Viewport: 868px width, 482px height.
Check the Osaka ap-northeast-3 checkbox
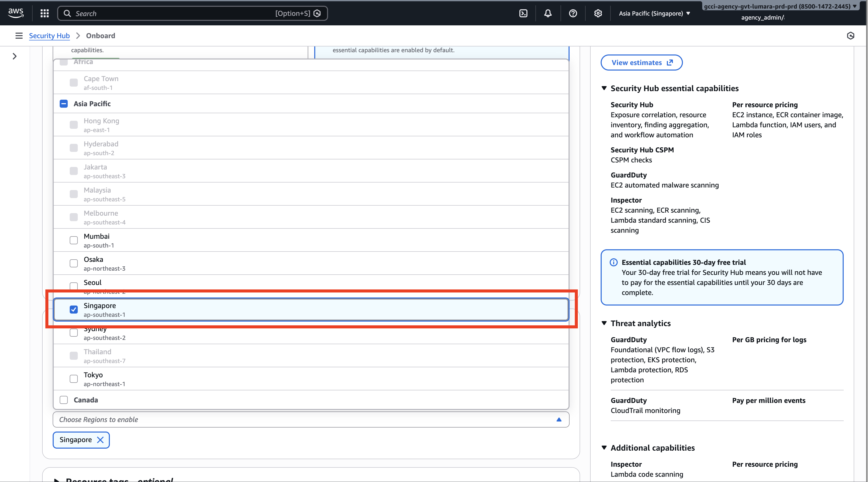[x=73, y=263]
